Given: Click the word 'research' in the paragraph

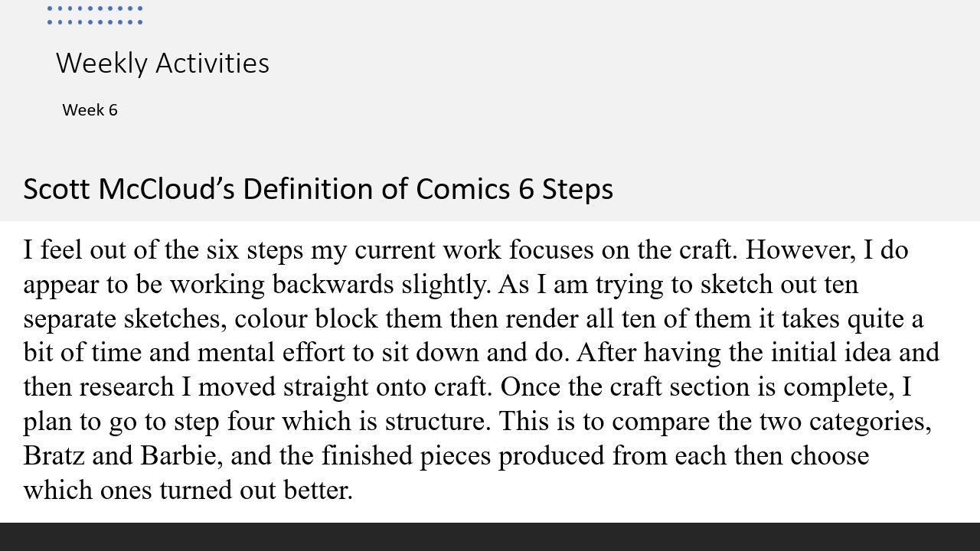Looking at the screenshot, I should point(126,387).
